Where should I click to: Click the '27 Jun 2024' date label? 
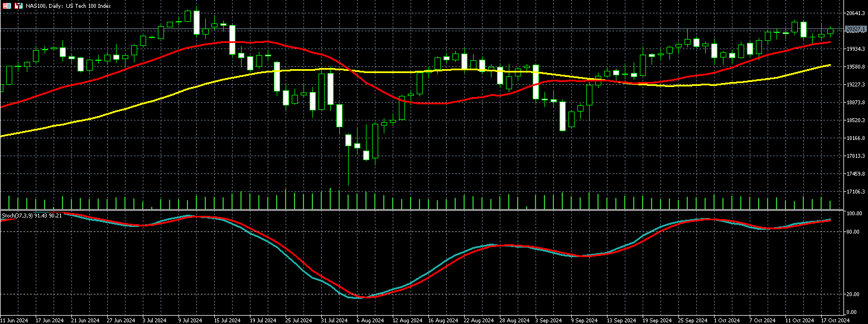pyautogui.click(x=121, y=321)
